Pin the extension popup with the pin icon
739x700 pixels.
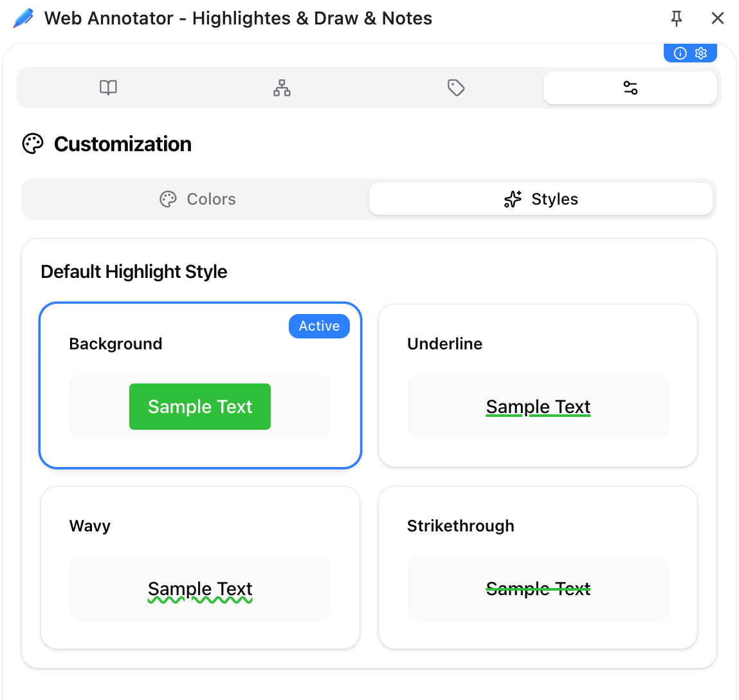676,19
